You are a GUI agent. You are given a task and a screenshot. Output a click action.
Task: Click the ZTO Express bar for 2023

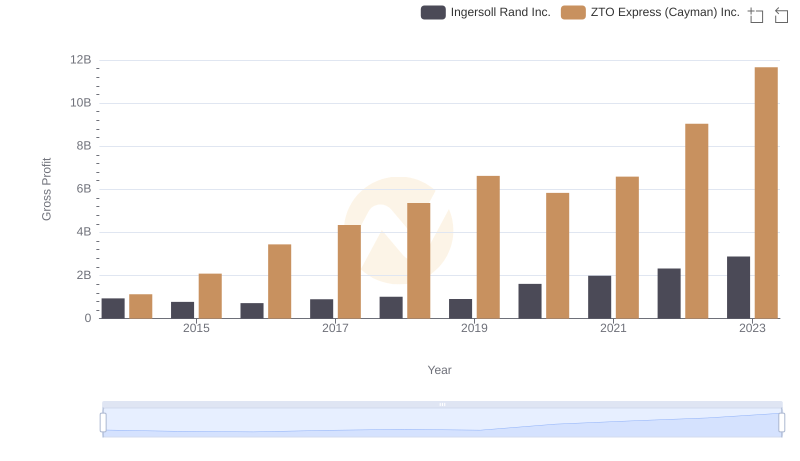point(766,193)
